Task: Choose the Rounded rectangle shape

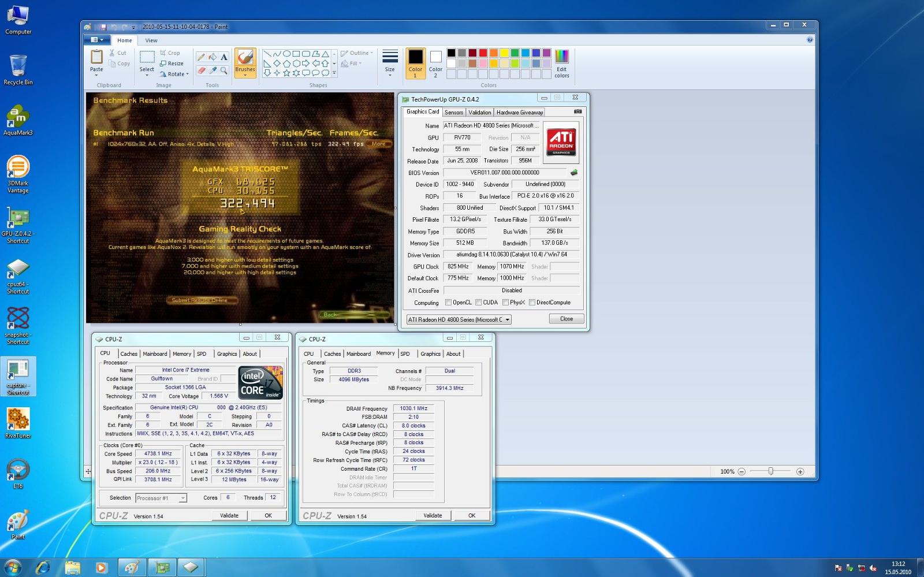Action: (306, 54)
